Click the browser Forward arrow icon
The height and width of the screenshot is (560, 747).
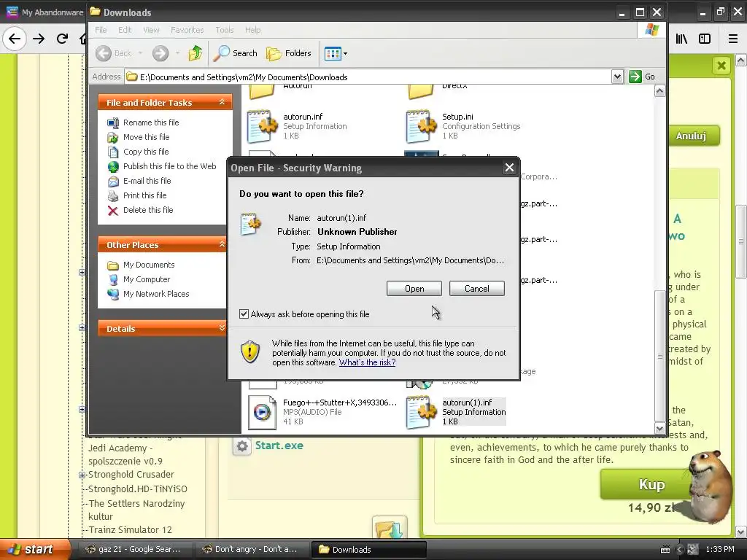pyautogui.click(x=39, y=39)
